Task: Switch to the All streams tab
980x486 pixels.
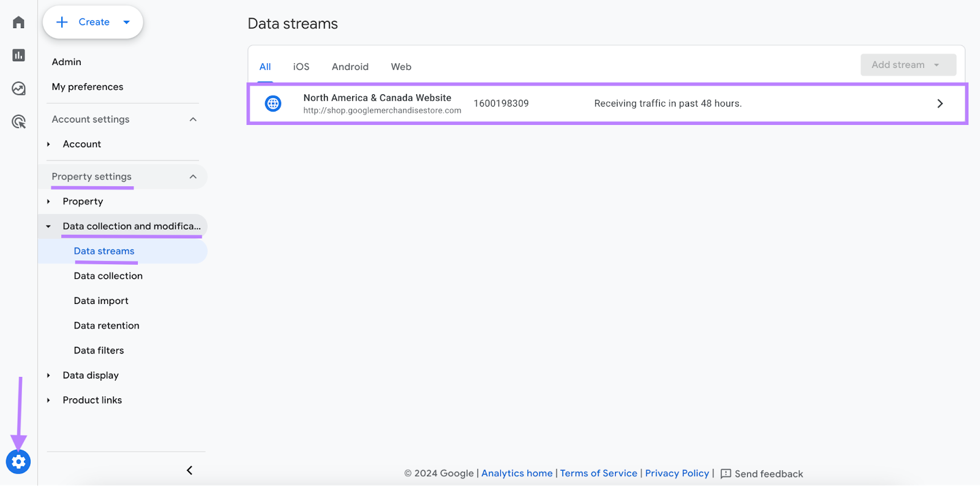Action: tap(265, 67)
